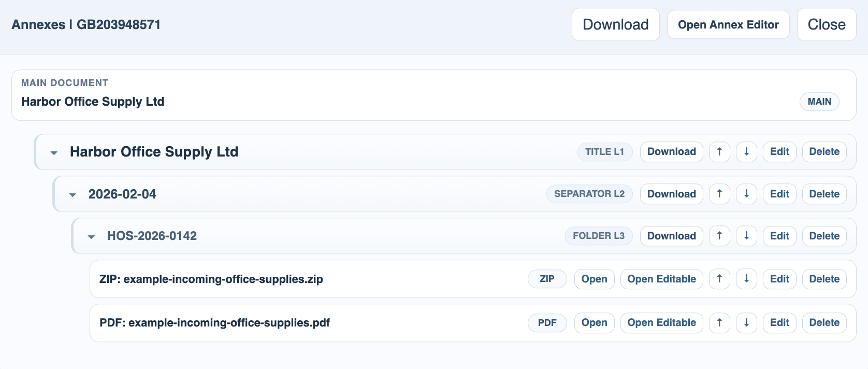The height and width of the screenshot is (369, 868).
Task: Move the 2026-02-04 separator up
Action: (719, 194)
